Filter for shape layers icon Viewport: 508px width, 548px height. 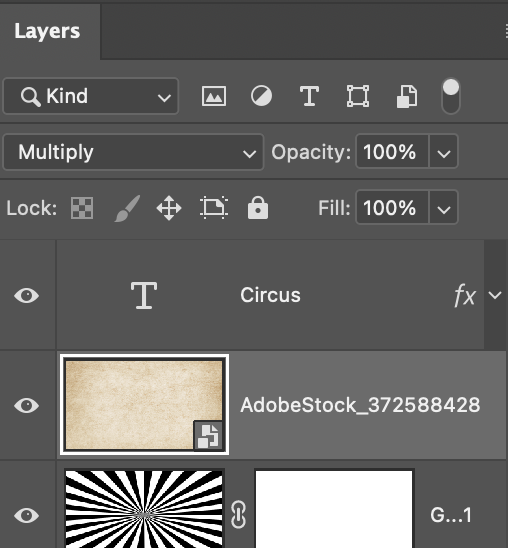(x=358, y=96)
